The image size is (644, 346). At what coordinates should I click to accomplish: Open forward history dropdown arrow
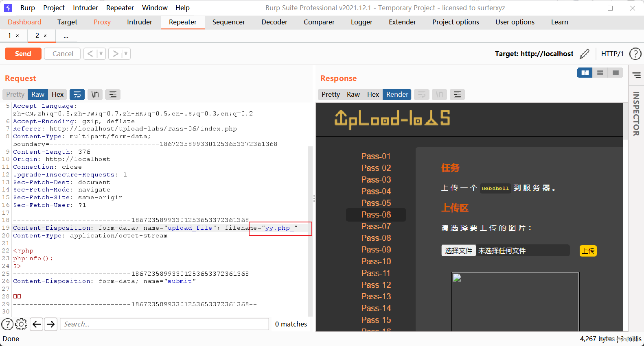point(126,54)
